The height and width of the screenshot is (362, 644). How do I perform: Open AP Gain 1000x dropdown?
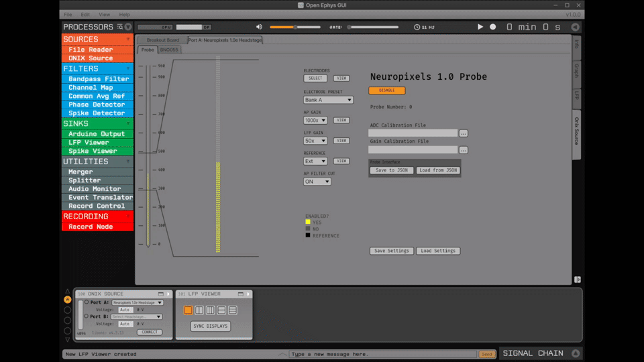coord(315,120)
